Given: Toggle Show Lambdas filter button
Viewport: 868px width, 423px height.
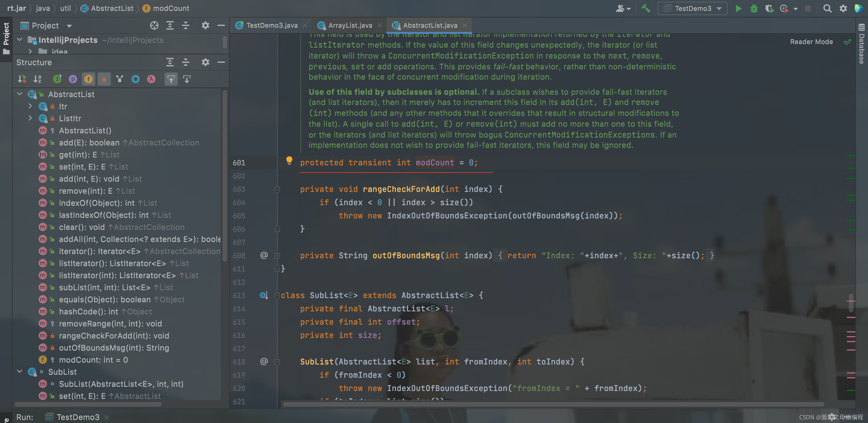Looking at the screenshot, I should click(x=151, y=79).
